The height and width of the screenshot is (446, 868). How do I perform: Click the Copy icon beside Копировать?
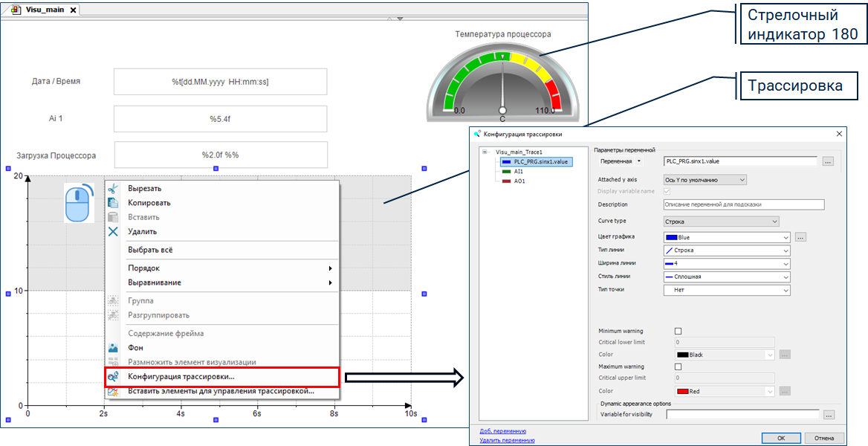point(113,203)
